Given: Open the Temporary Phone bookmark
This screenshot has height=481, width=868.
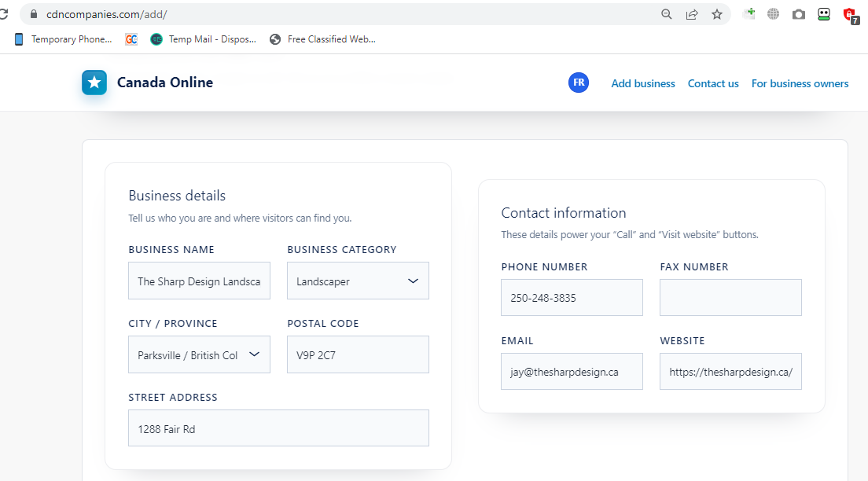Looking at the screenshot, I should tap(64, 39).
